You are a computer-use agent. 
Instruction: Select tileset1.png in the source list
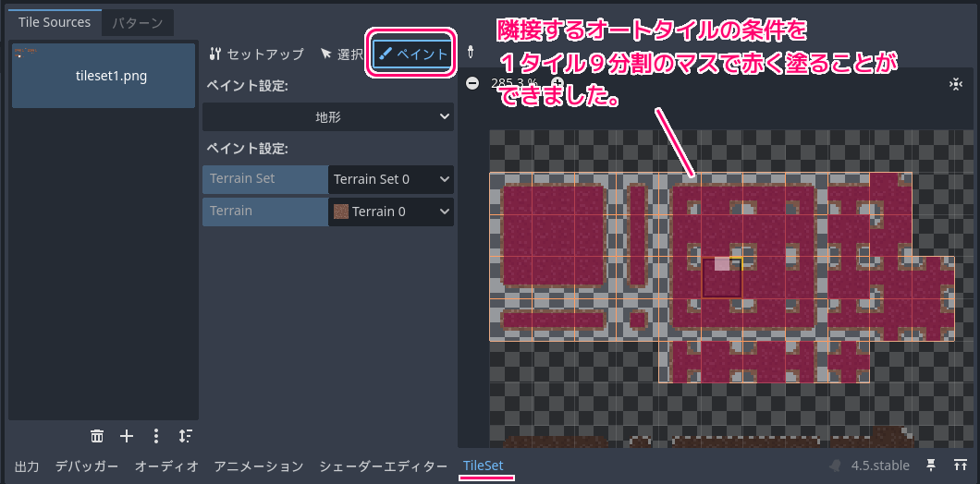(x=104, y=76)
